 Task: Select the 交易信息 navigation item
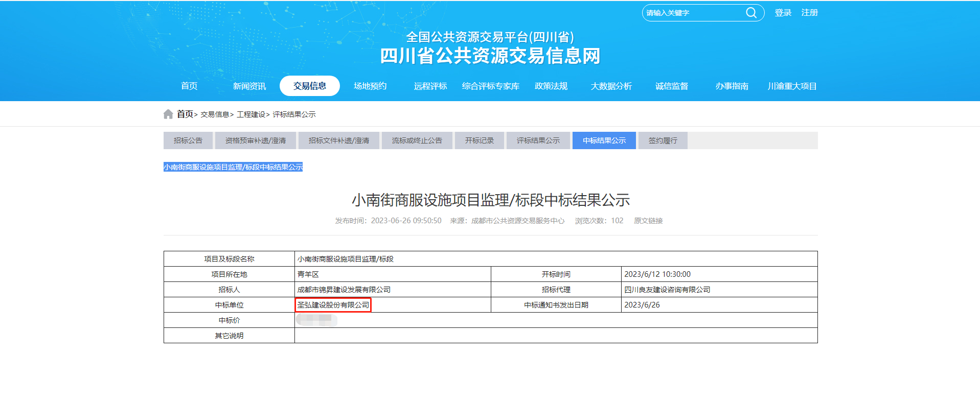pos(309,86)
